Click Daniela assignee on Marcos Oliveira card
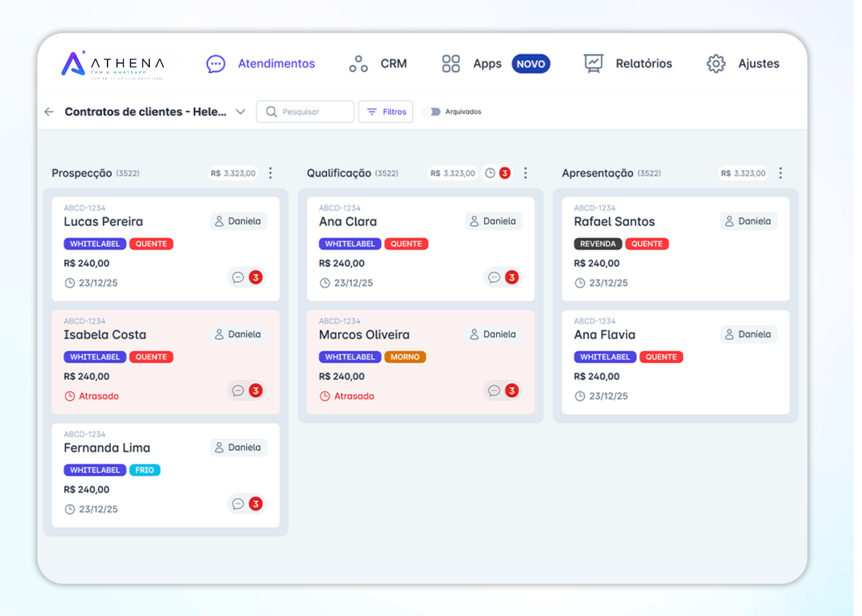 (x=494, y=334)
